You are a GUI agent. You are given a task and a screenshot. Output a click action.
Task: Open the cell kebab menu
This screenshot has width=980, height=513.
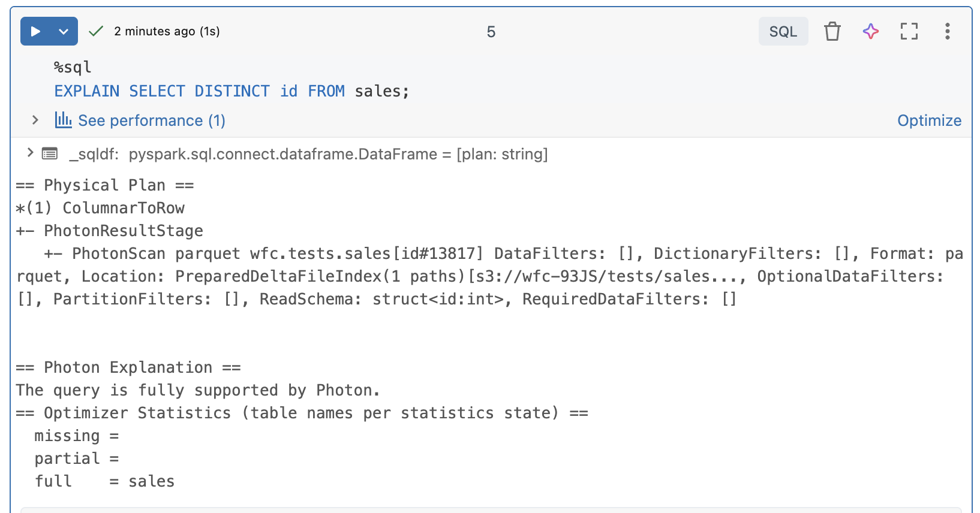(947, 31)
